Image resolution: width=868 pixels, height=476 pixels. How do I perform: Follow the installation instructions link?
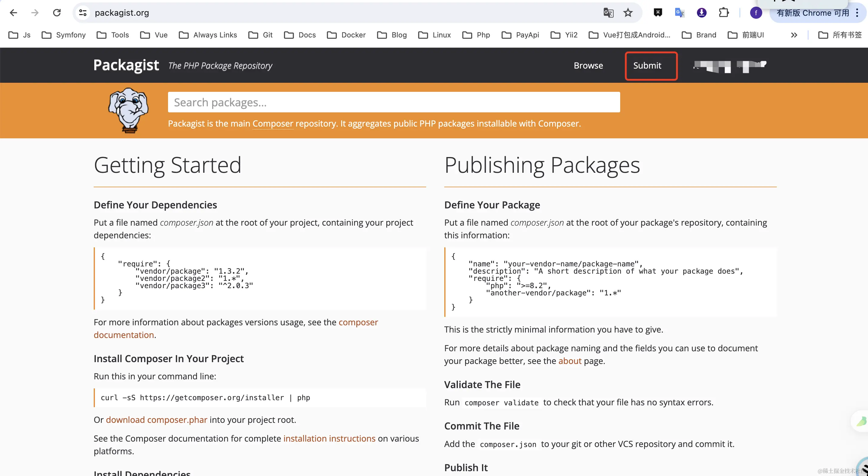click(329, 438)
